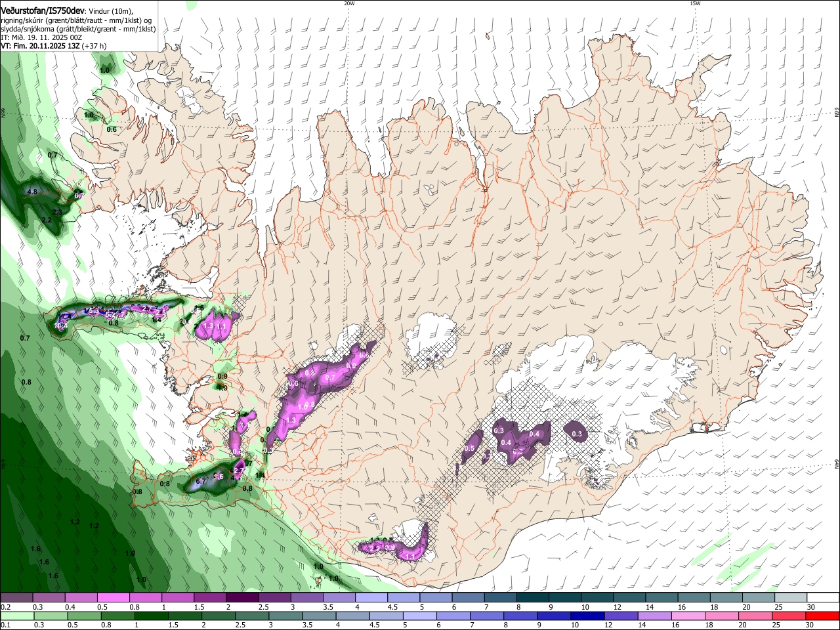Pick the upper legend swatch between 8 and 9
This screenshot has width=840, height=630.
(533, 597)
